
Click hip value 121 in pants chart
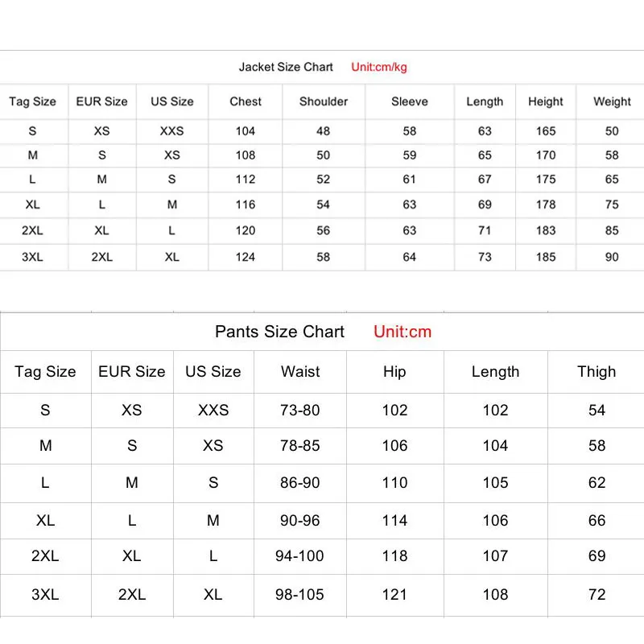[394, 595]
